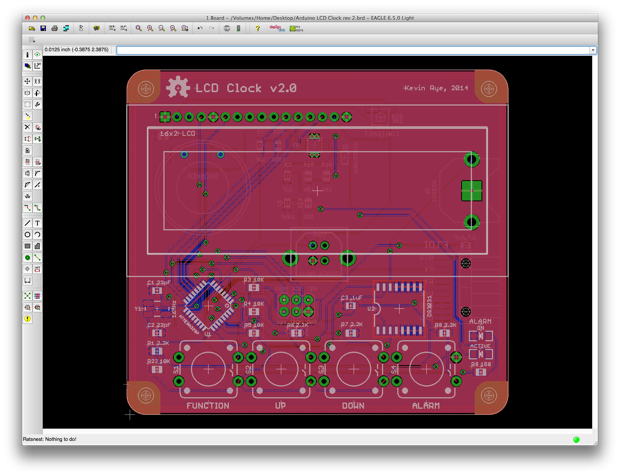The image size is (620, 476).
Task: Select the Mark tool
Action: pos(37,66)
